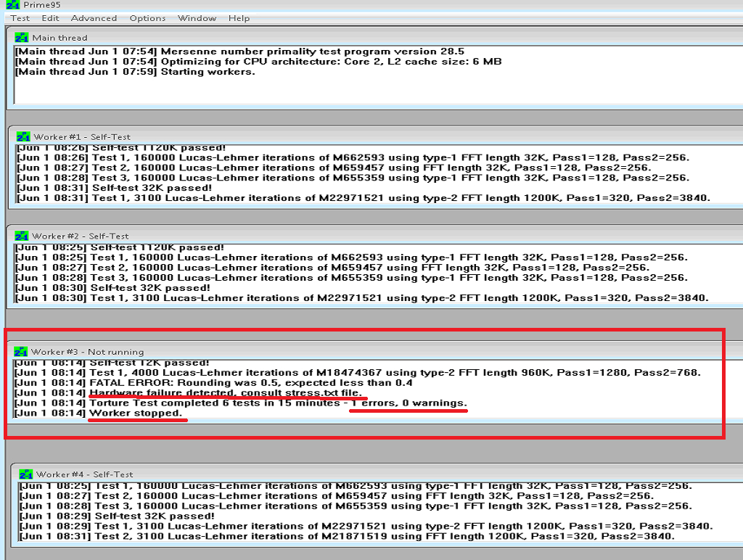
Task: Open the Edit menu
Action: point(50,18)
